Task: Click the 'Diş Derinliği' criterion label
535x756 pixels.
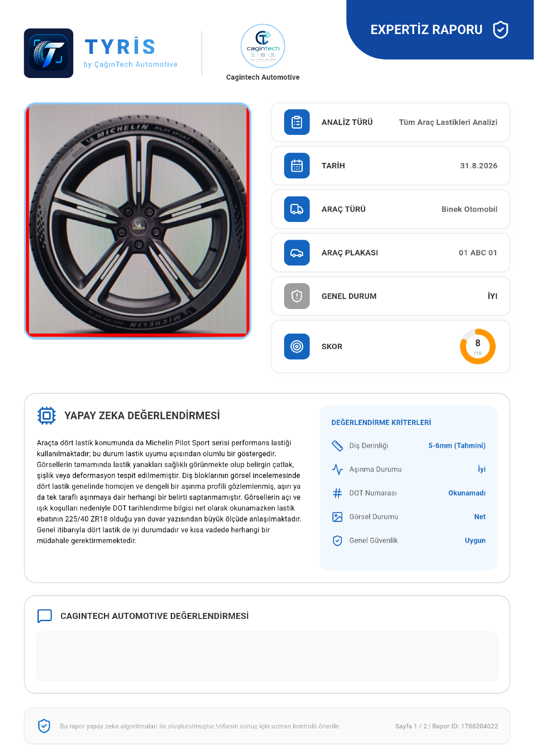Action: [x=369, y=446]
